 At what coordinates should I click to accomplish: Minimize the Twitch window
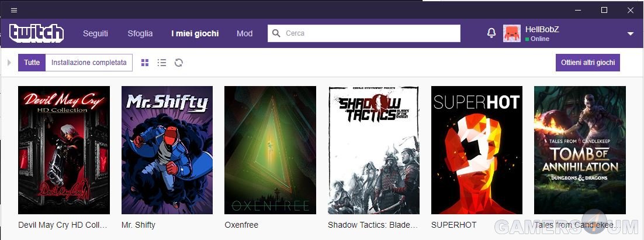click(x=578, y=11)
